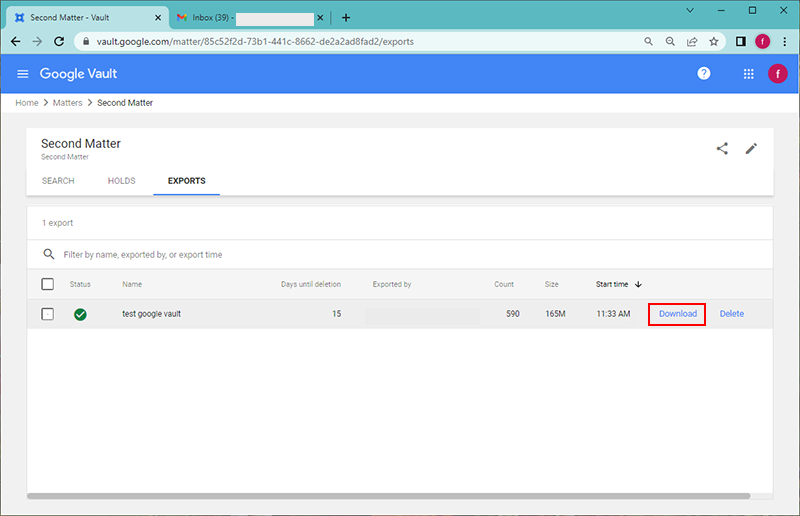This screenshot has width=800, height=516.
Task: Click the Google Vault logo text
Action: point(79,74)
